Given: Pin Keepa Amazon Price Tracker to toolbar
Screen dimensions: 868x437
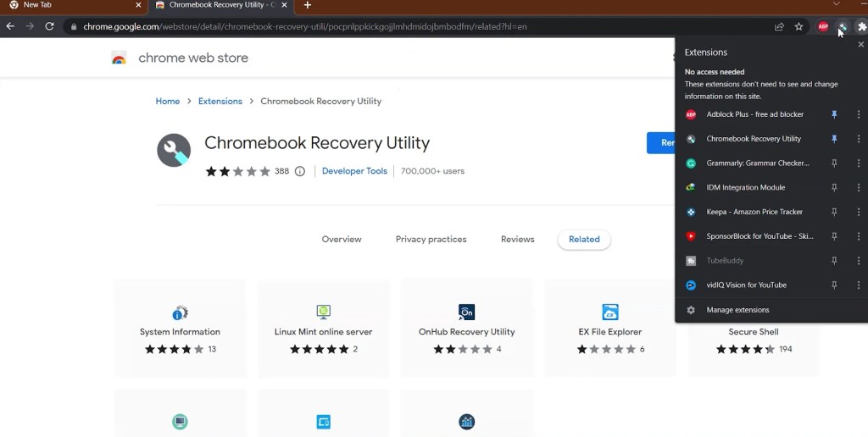Looking at the screenshot, I should (834, 212).
